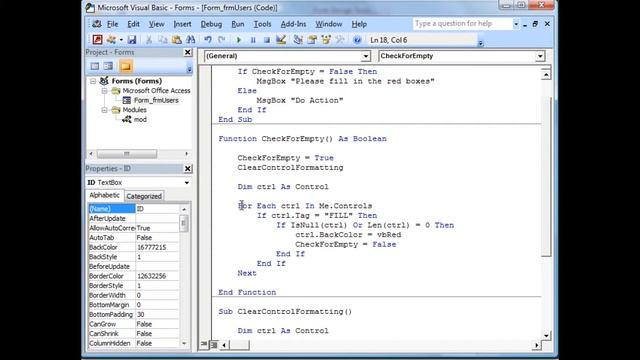Open Find with the binoculars icon
This screenshot has height=360, width=640.
tap(191, 40)
